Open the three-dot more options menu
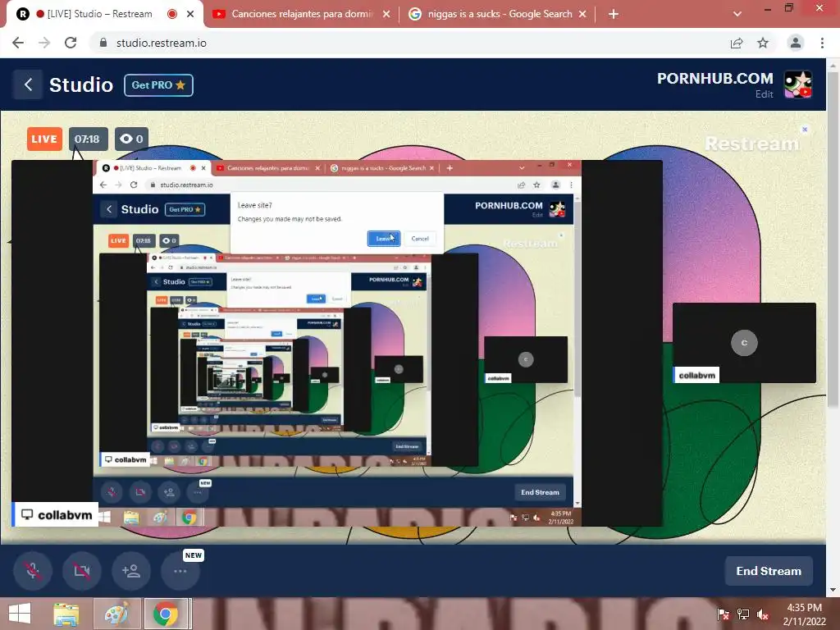 180,571
